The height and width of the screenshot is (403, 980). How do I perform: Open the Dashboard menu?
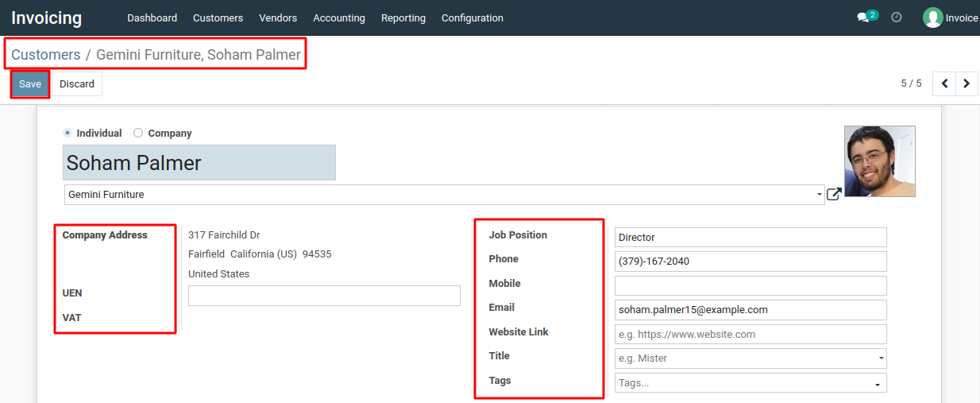[152, 17]
